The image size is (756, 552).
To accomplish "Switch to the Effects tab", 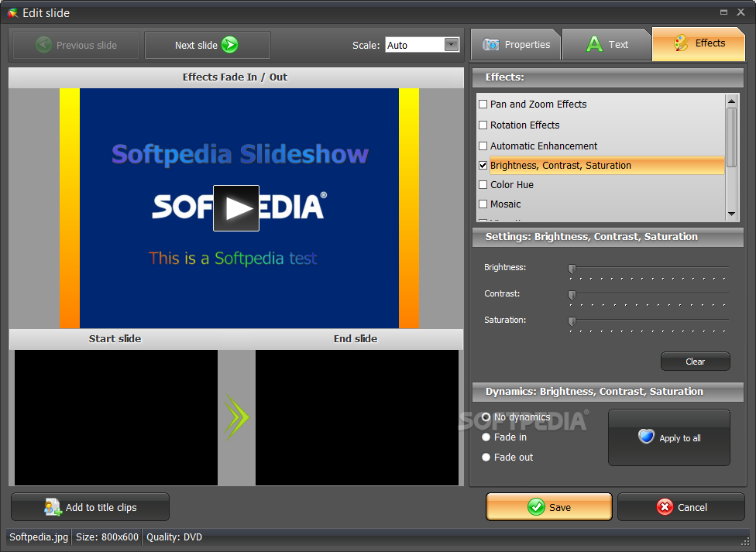I will [x=699, y=43].
